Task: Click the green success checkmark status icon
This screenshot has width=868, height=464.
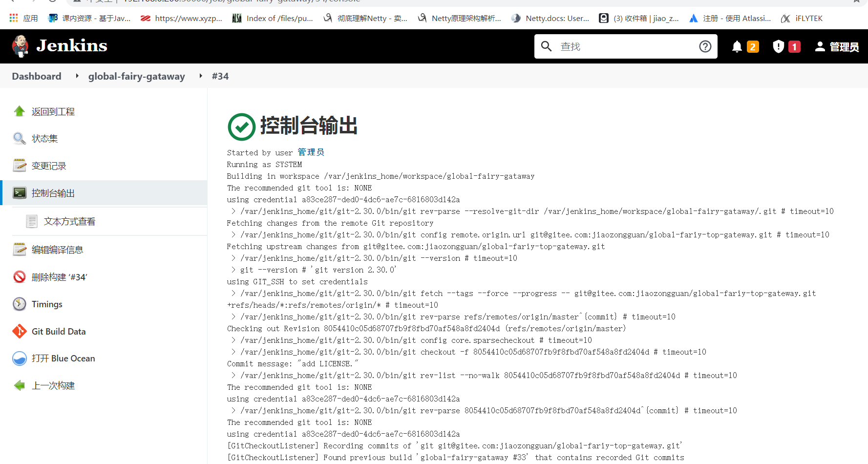Action: tap(242, 127)
